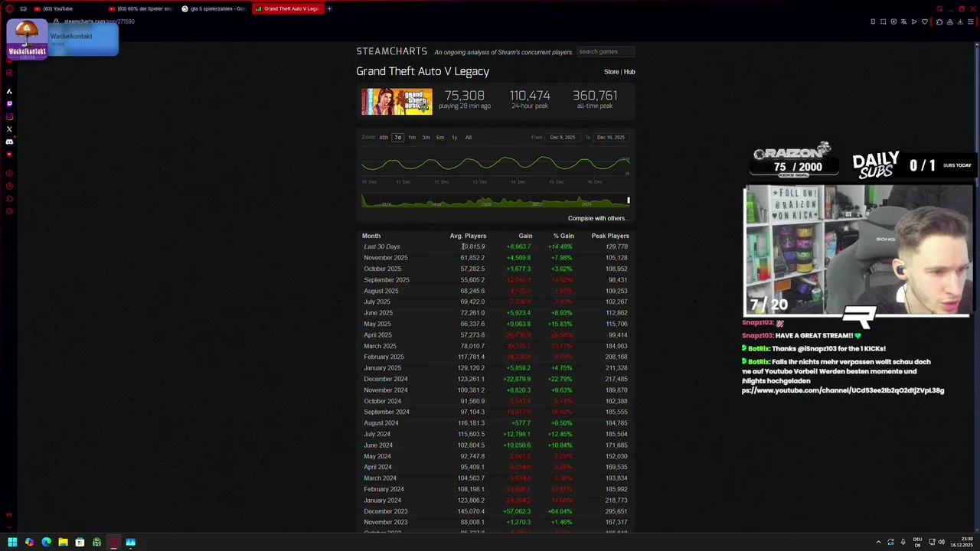
Task: Click 'Compare with others...' link
Action: click(598, 218)
